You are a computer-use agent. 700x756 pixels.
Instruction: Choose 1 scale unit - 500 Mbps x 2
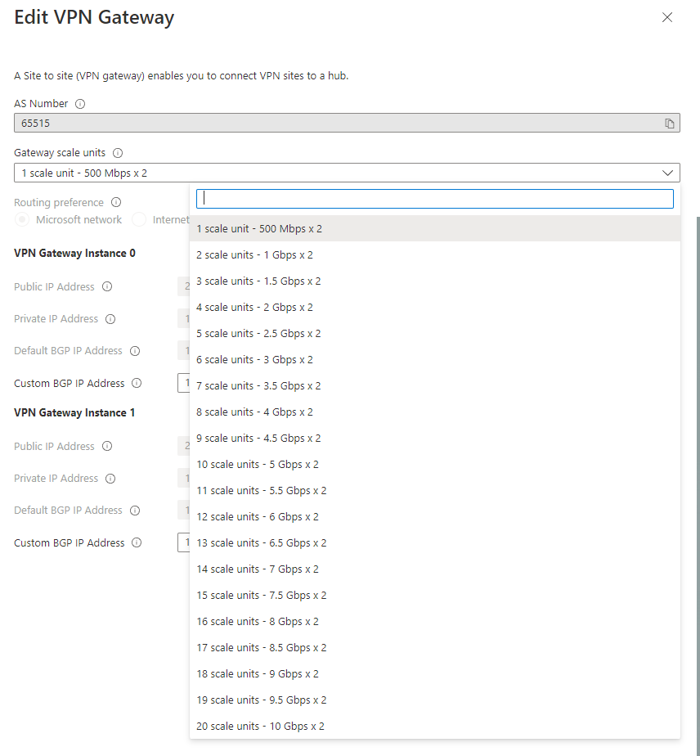pos(435,229)
